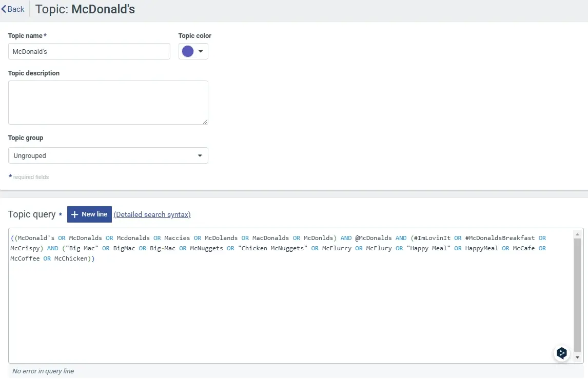Screen dimensions: 588x379
Task: Click the New line button
Action: [x=89, y=214]
